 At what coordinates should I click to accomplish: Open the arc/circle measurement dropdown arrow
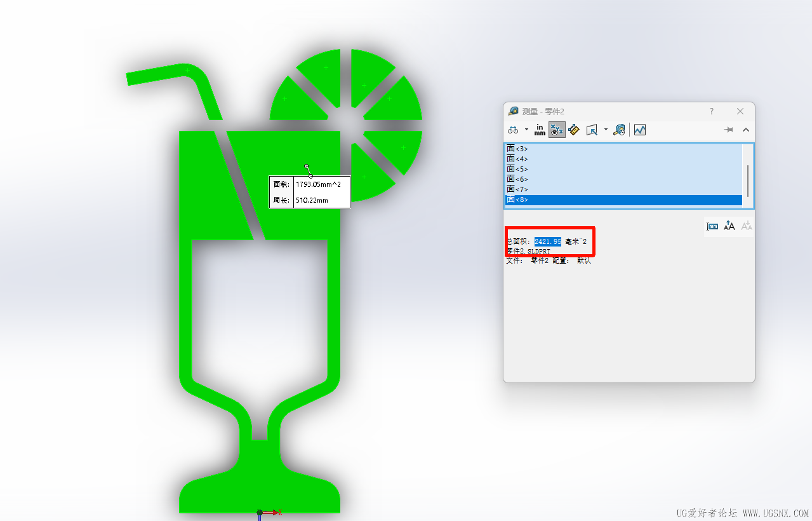coord(526,130)
